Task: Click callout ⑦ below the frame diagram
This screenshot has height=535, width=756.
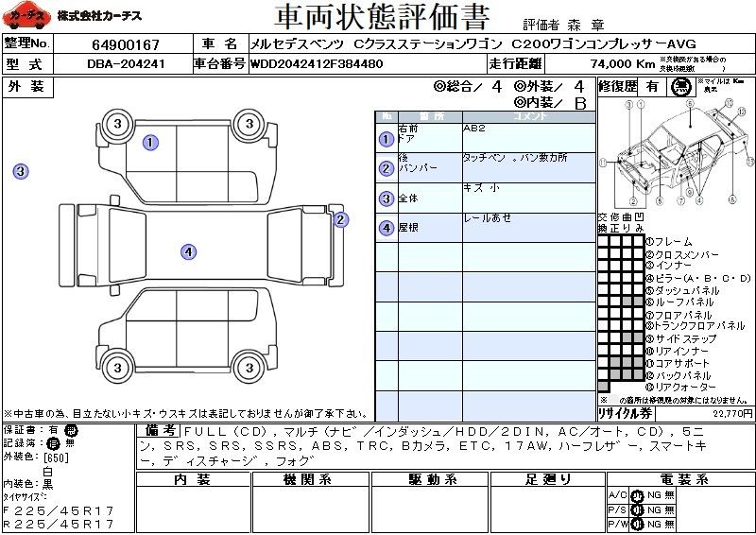Action: (680, 200)
